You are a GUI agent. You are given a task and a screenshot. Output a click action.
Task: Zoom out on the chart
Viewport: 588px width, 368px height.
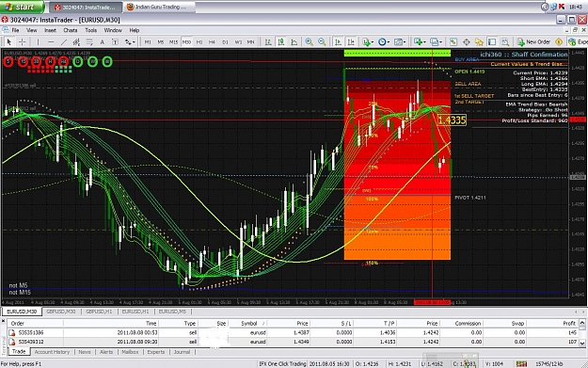322,42
